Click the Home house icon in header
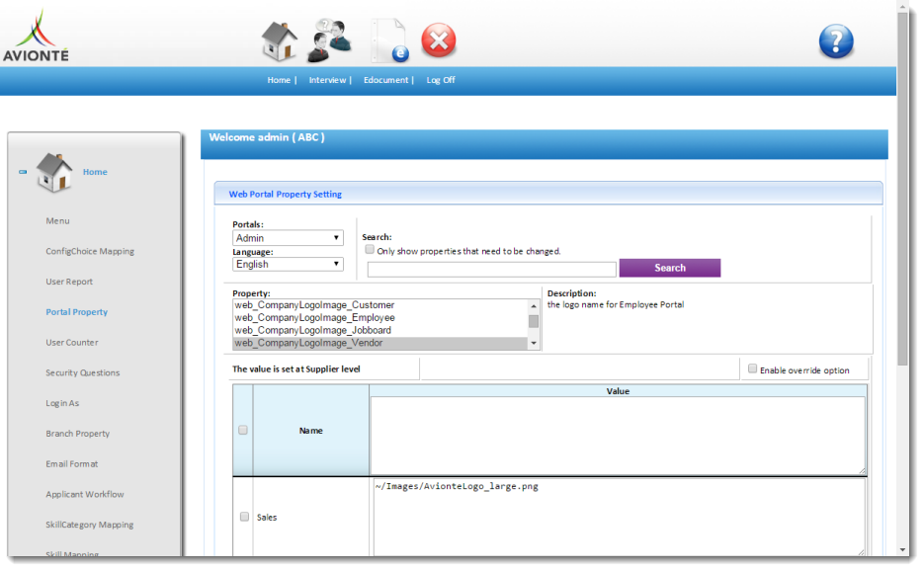 pyautogui.click(x=279, y=41)
